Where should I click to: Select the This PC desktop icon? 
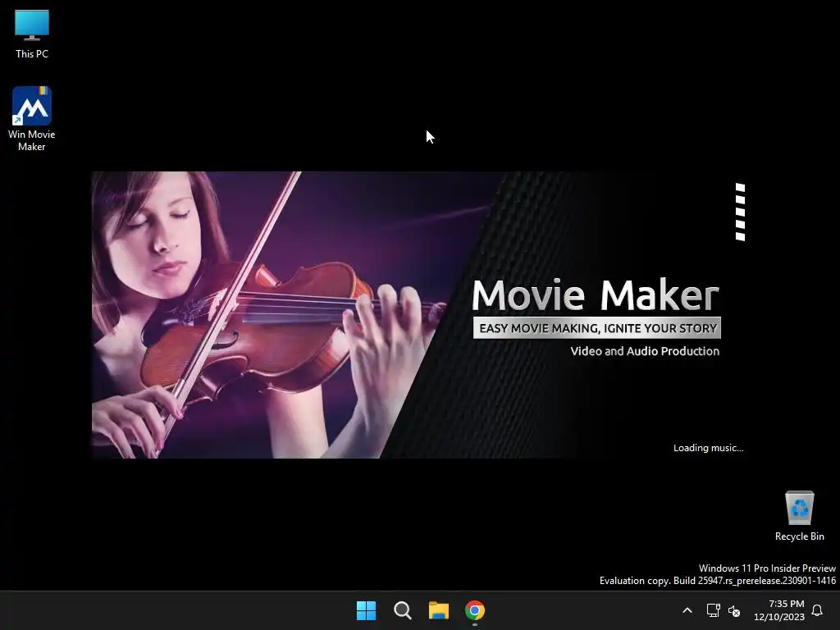(32, 34)
